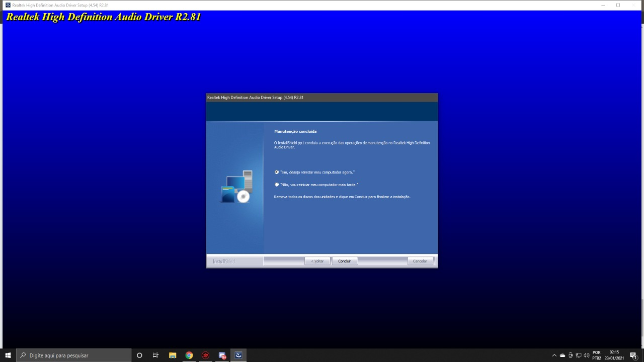Open File Explorer from taskbar
The width and height of the screenshot is (644, 362).
click(x=173, y=355)
